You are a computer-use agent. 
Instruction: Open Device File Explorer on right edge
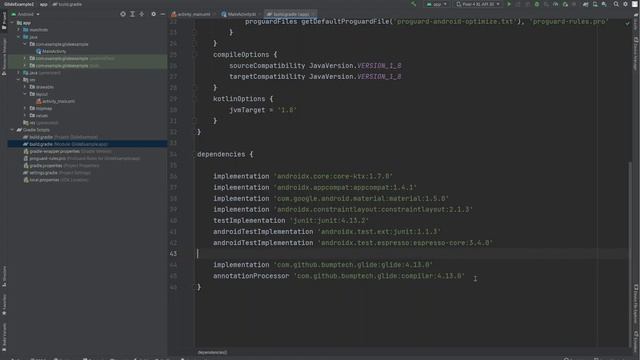tap(636, 304)
